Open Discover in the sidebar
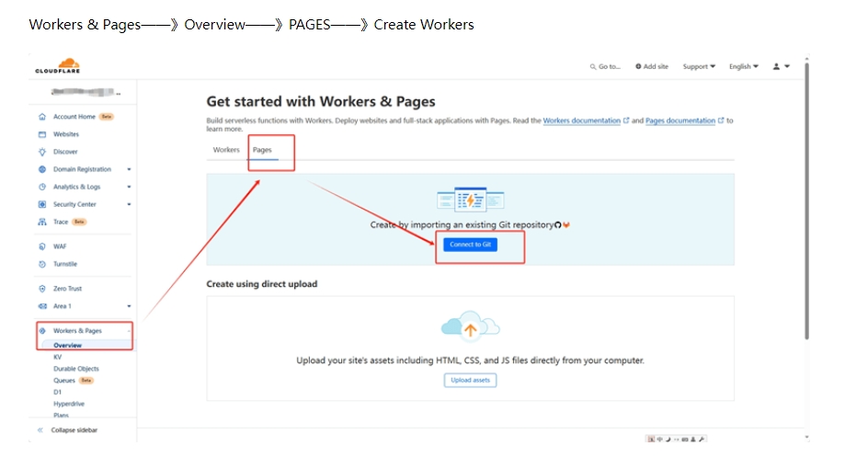Viewport: 868px width, 457px height. coord(65,152)
